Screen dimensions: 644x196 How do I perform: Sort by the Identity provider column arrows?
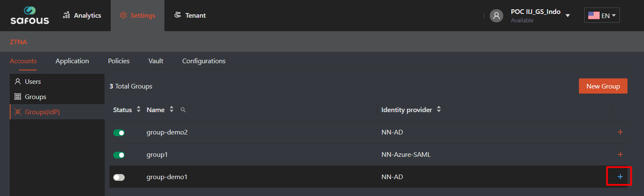click(439, 110)
